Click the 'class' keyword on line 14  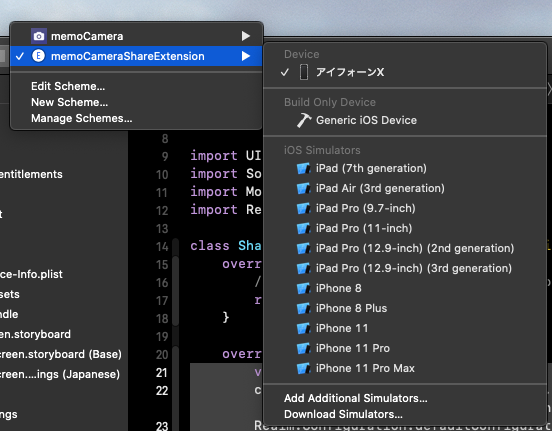(210, 245)
